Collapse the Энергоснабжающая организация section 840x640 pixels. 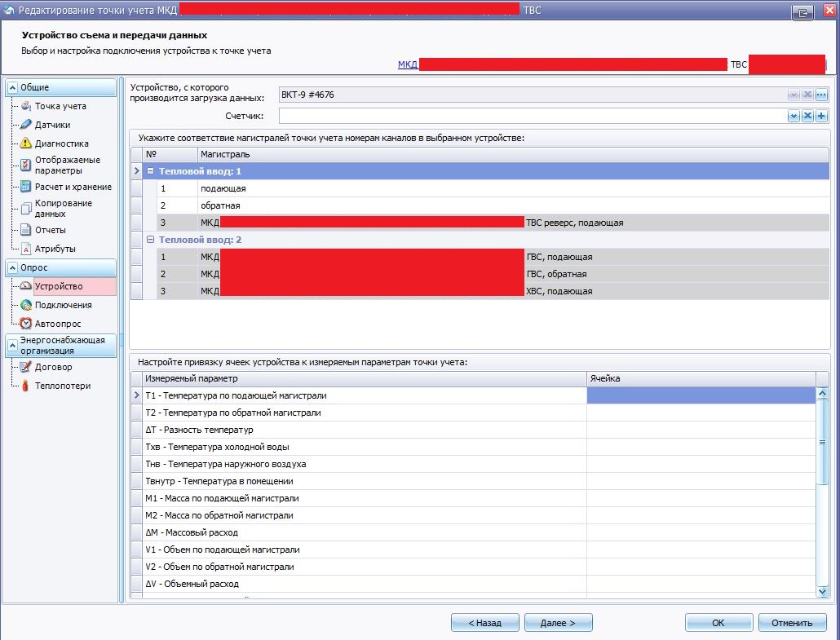13,346
